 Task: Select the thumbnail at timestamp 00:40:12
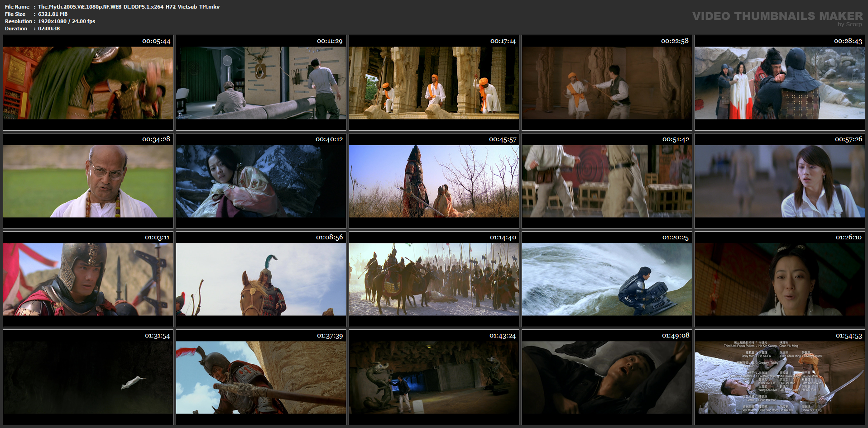click(x=261, y=181)
